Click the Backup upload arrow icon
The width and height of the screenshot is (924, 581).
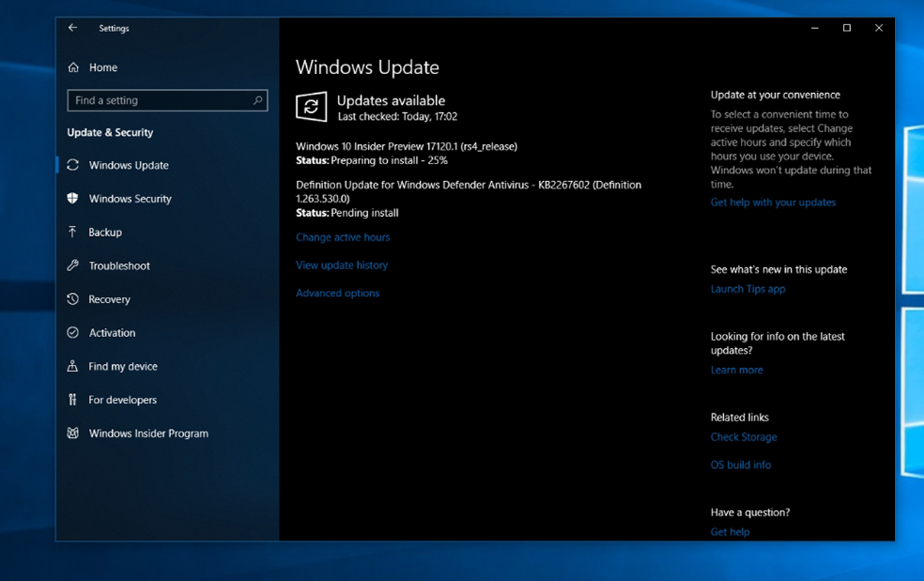point(72,232)
